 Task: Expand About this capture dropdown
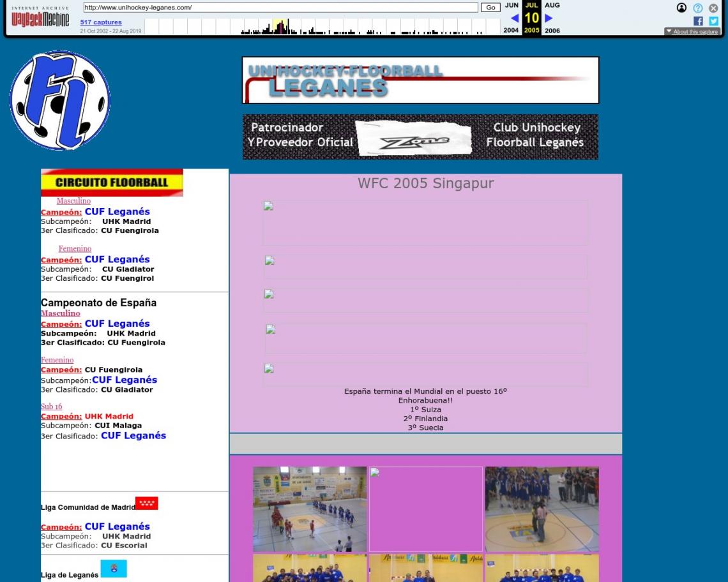(692, 31)
